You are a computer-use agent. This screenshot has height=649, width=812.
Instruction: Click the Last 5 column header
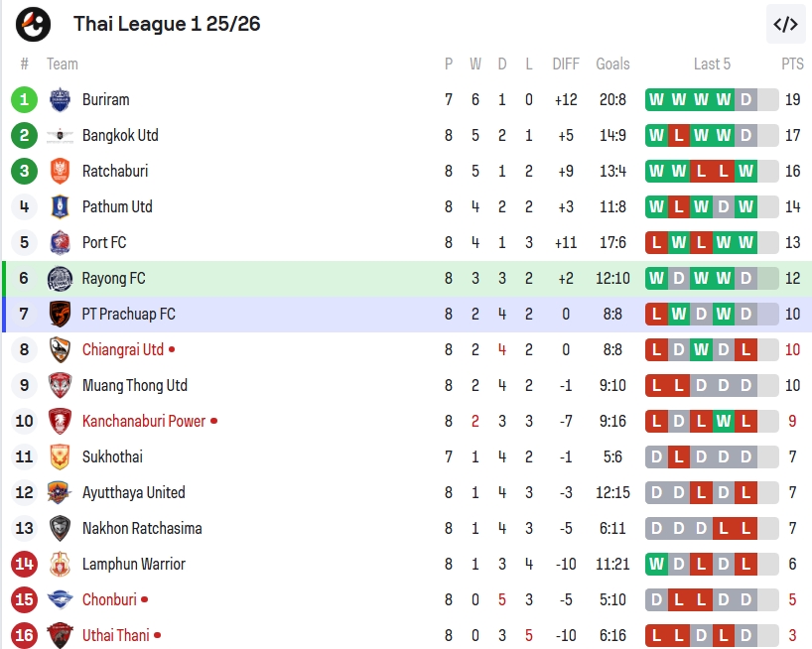point(712,64)
